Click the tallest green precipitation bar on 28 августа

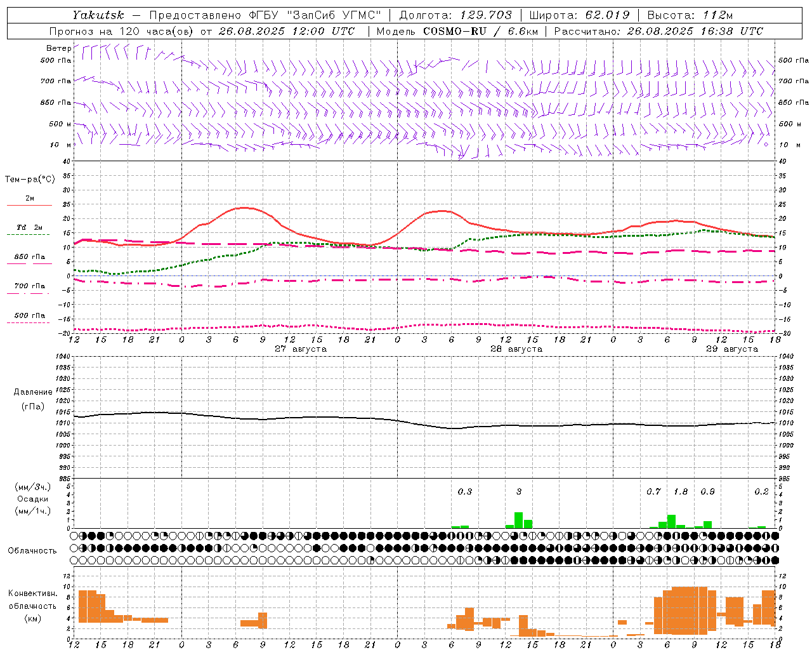click(x=518, y=520)
